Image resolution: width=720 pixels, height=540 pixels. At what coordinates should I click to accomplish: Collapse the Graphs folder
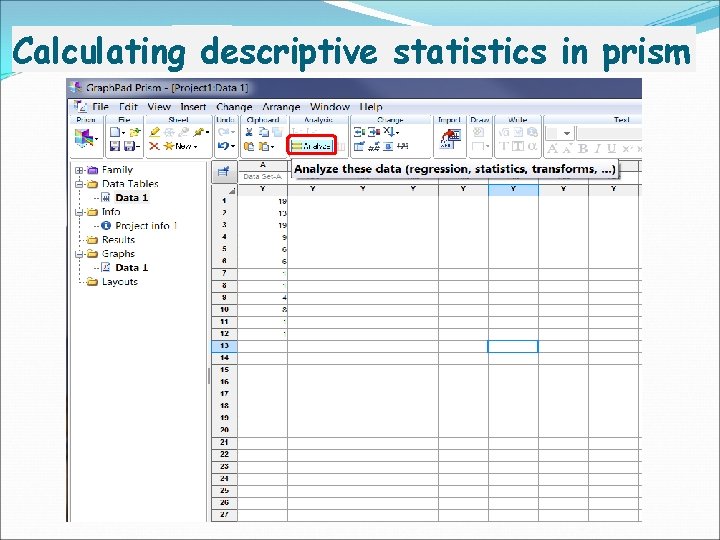point(79,254)
